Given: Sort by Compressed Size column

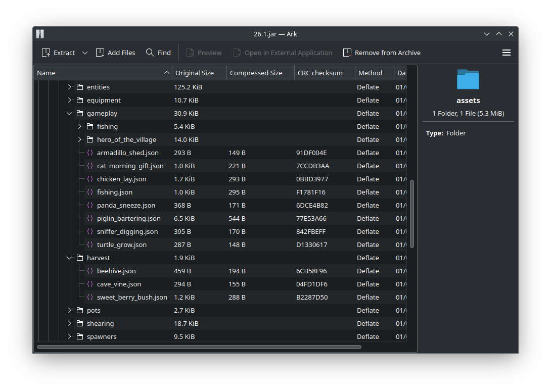Looking at the screenshot, I should pyautogui.click(x=256, y=73).
